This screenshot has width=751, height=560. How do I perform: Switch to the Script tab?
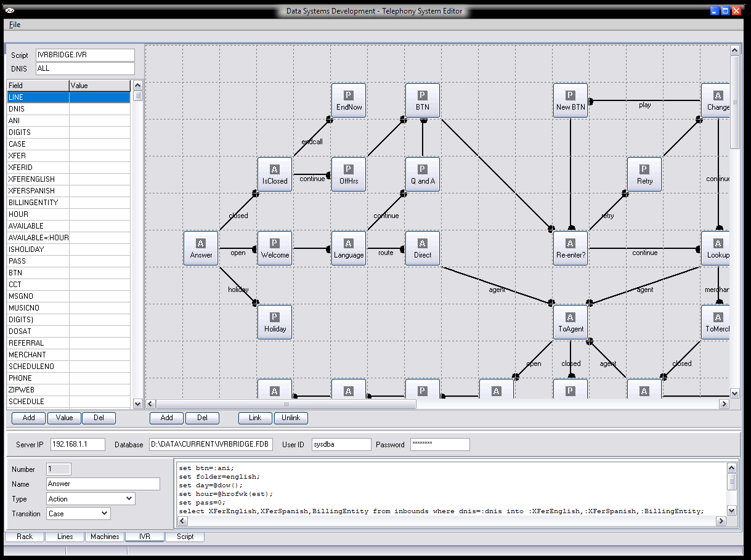click(x=185, y=537)
